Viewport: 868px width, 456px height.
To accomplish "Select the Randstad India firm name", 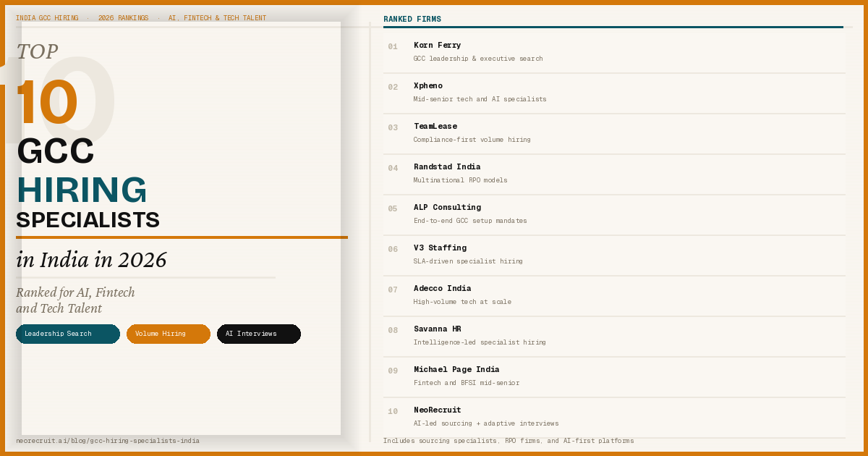I will pyautogui.click(x=447, y=167).
